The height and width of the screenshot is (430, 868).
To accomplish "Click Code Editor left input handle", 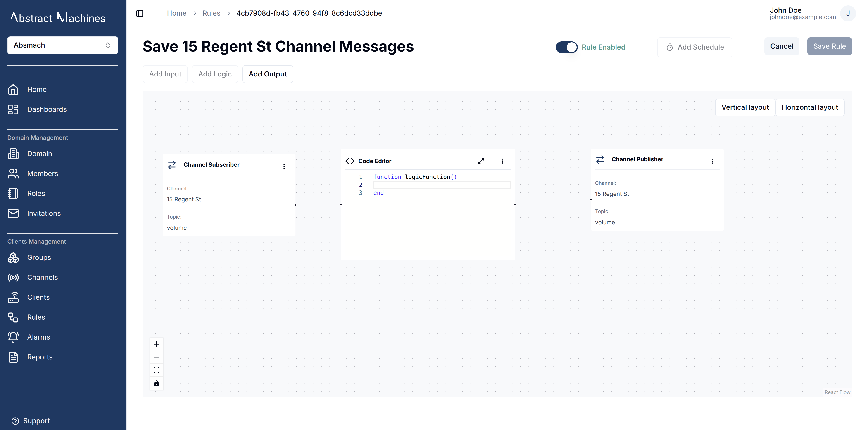I will (341, 204).
